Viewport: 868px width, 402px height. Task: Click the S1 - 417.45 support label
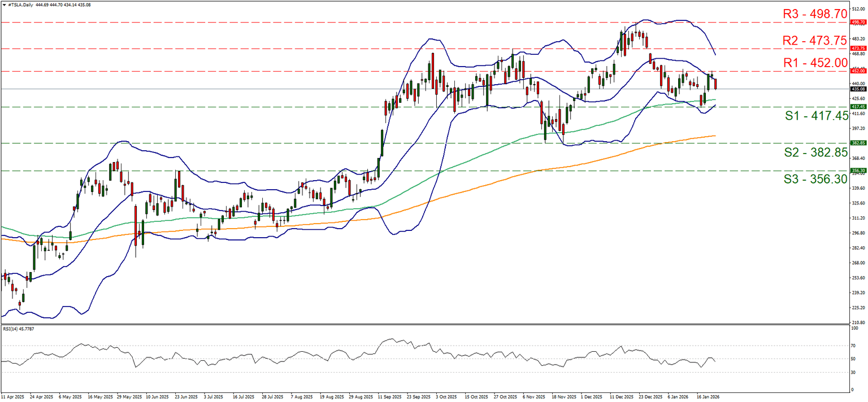817,116
